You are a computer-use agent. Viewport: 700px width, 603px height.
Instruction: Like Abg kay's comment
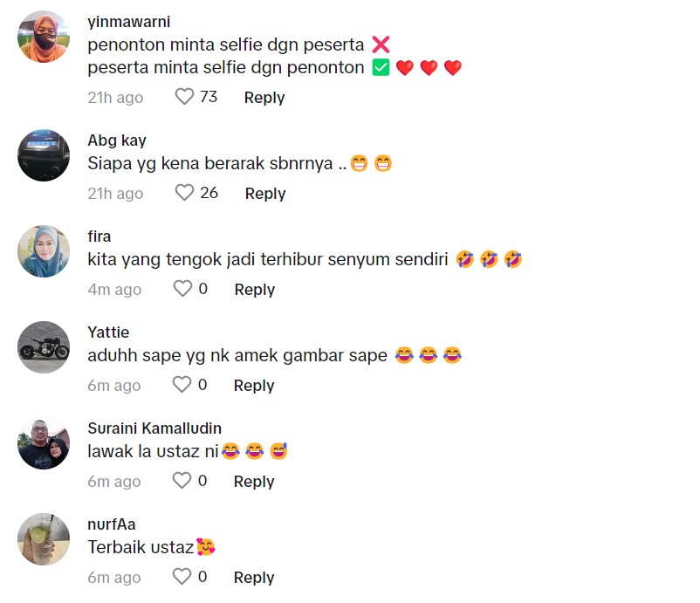(x=184, y=193)
